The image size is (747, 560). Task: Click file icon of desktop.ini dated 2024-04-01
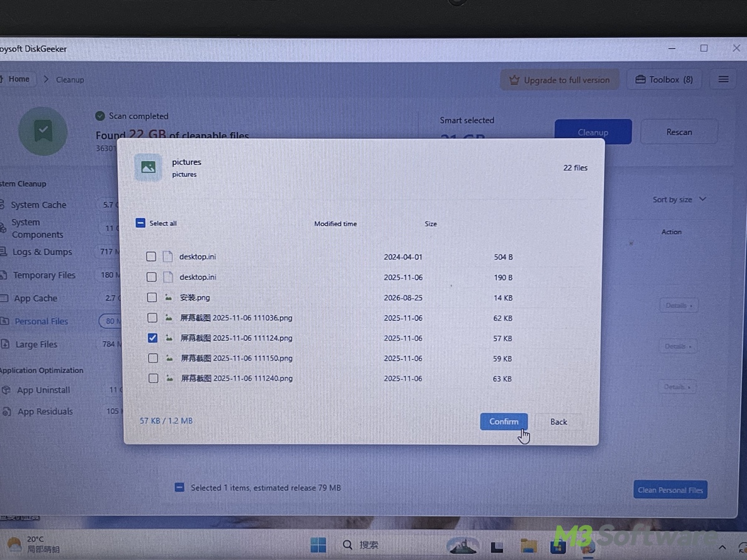coord(167,256)
